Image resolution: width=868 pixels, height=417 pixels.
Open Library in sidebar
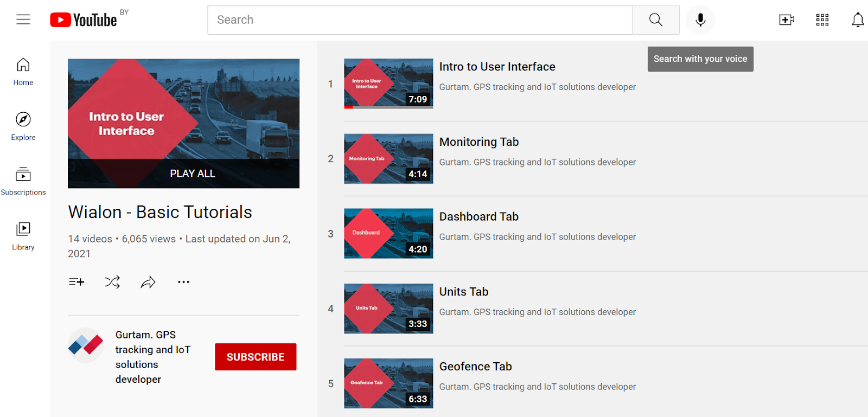point(23,236)
